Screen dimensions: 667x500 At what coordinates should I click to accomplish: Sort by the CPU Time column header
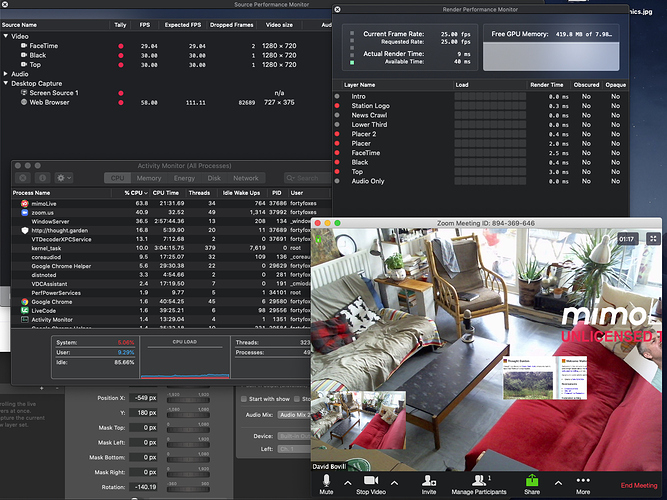pos(166,193)
